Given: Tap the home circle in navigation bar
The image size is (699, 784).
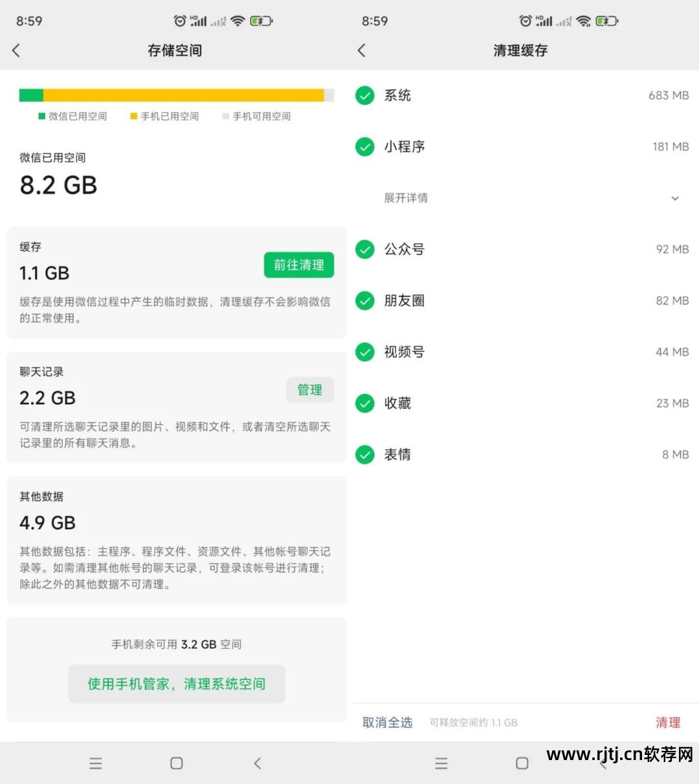Looking at the screenshot, I should pos(175,763).
